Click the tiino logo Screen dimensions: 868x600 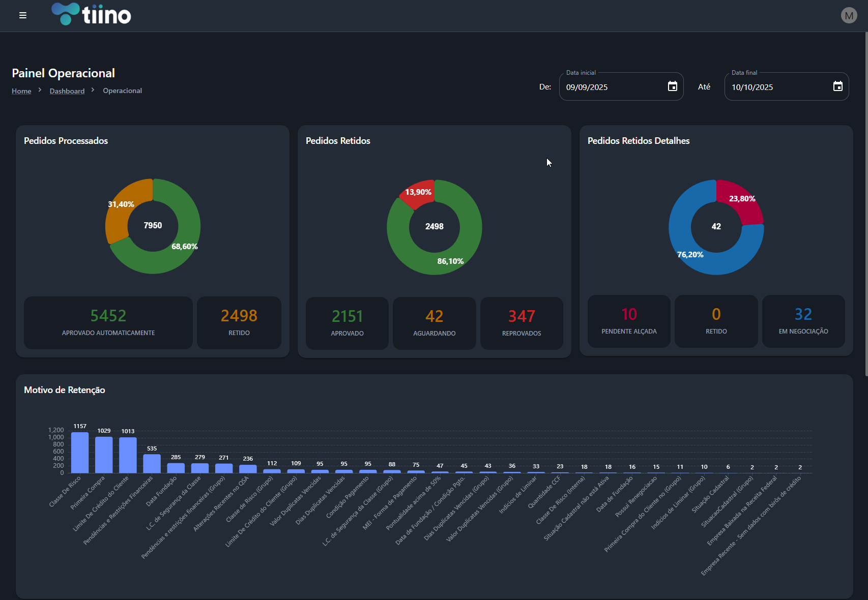[92, 15]
